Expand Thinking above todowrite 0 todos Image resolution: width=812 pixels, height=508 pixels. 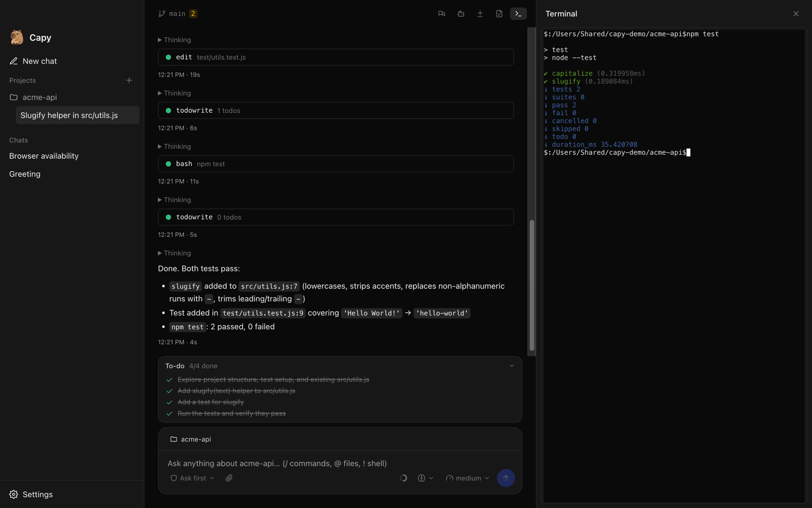[x=175, y=200]
